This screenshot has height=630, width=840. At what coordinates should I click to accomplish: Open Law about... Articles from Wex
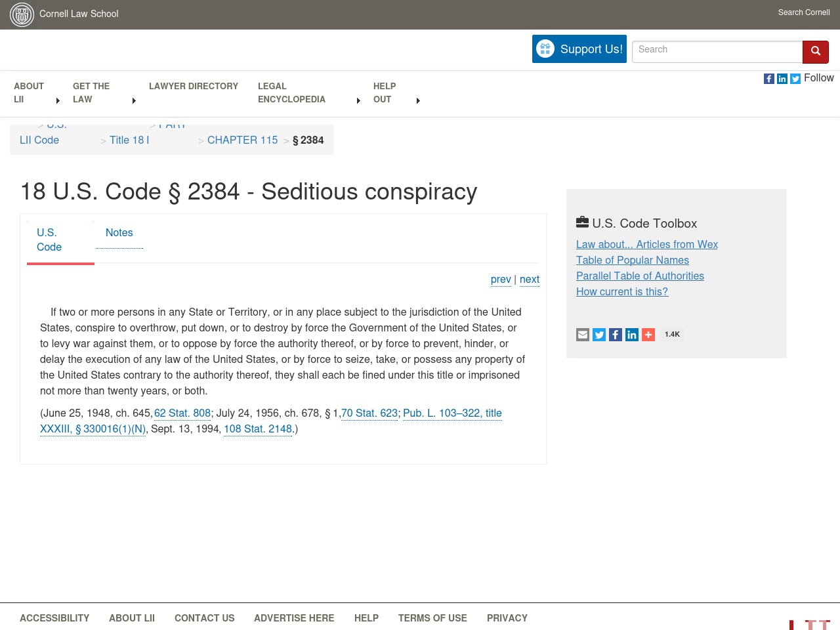tap(647, 244)
